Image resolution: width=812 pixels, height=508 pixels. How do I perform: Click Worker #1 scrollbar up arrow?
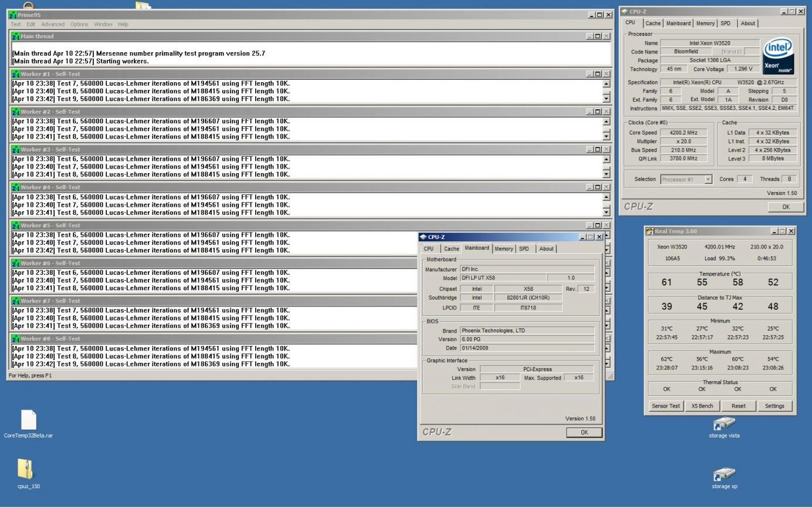[607, 83]
